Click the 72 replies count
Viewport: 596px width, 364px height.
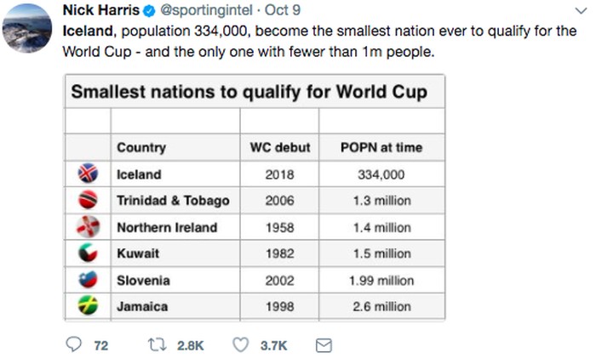100,345
